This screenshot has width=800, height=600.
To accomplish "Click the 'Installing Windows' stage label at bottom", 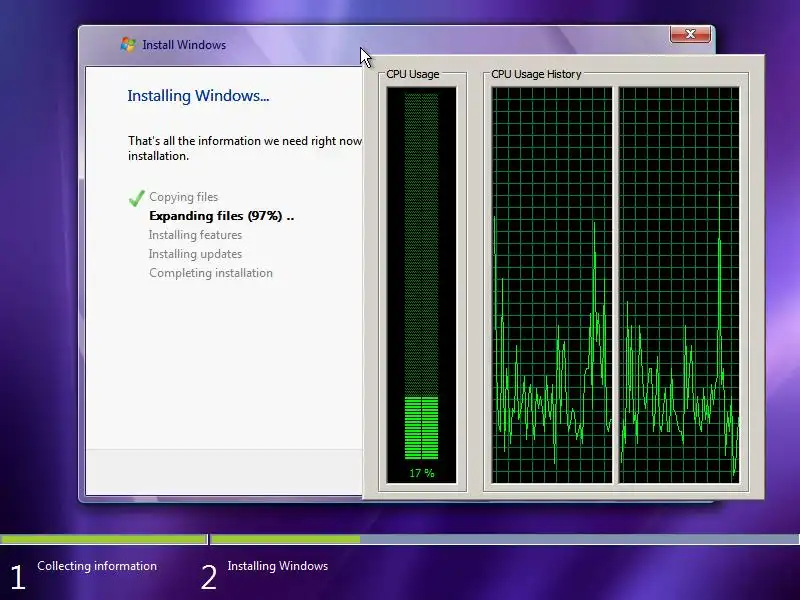I will coord(278,566).
